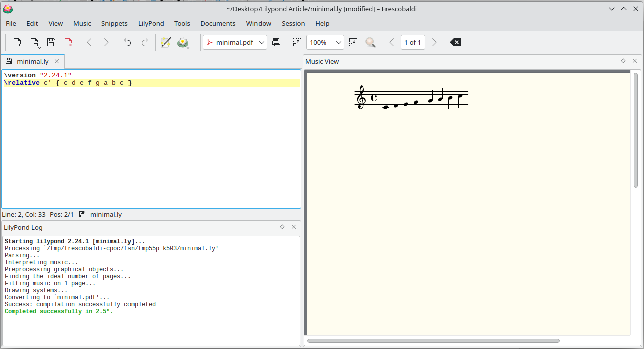The width and height of the screenshot is (644, 349).
Task: Click the save icon on the minimal.ly tab
Action: click(9, 61)
